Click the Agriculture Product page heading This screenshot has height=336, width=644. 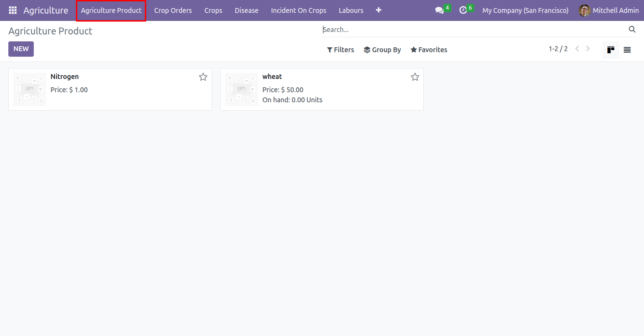[50, 31]
